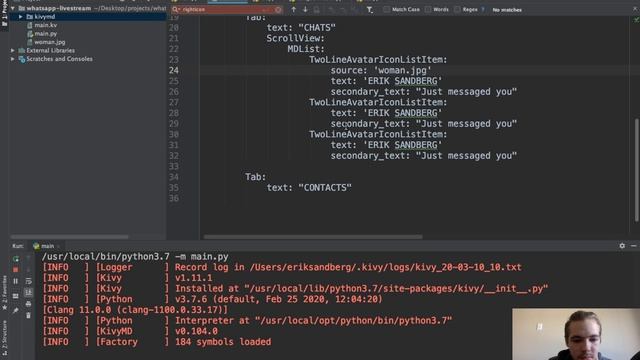Viewport: 640px width, 360px height.
Task: Go to next search occurrence arrow
Action: click(305, 9)
